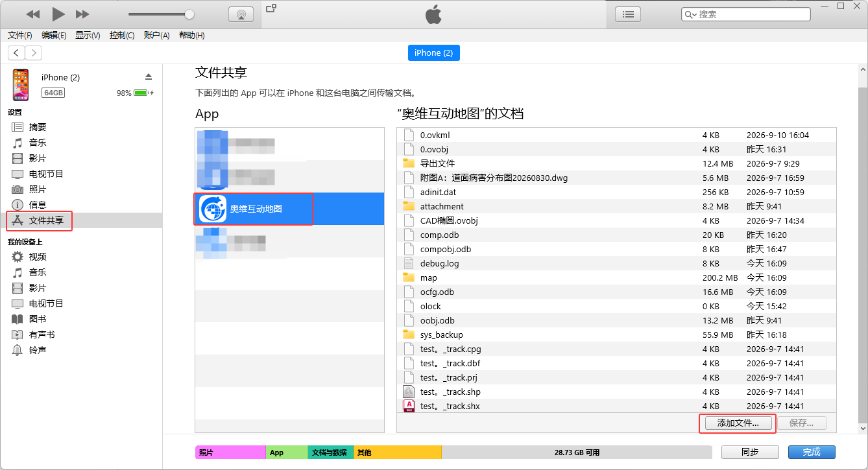Viewport: 868px width, 470px height.
Task: Switch to the mini player icon
Action: [x=271, y=8]
